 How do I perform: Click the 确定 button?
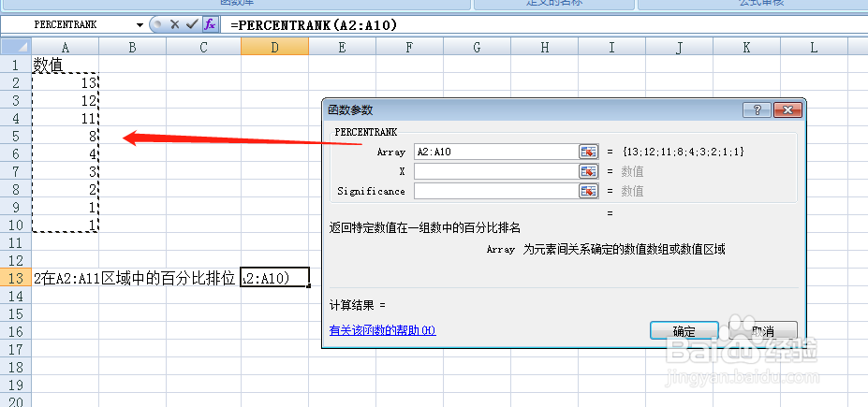(x=684, y=331)
